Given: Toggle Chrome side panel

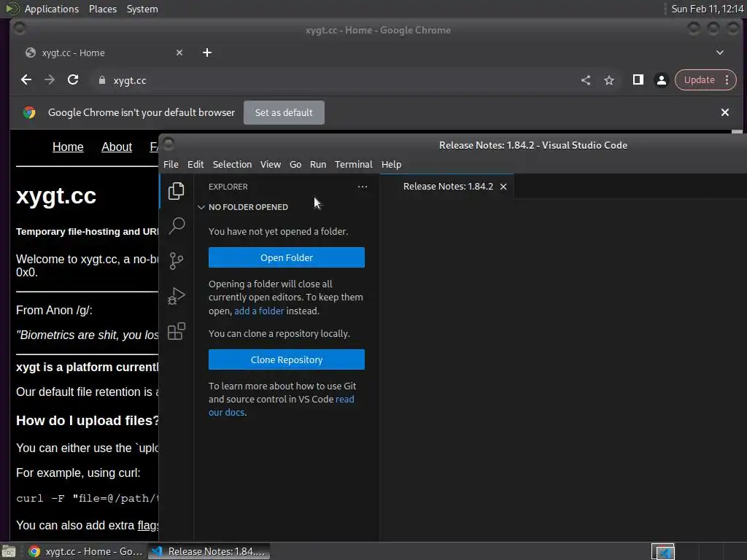Looking at the screenshot, I should point(638,80).
